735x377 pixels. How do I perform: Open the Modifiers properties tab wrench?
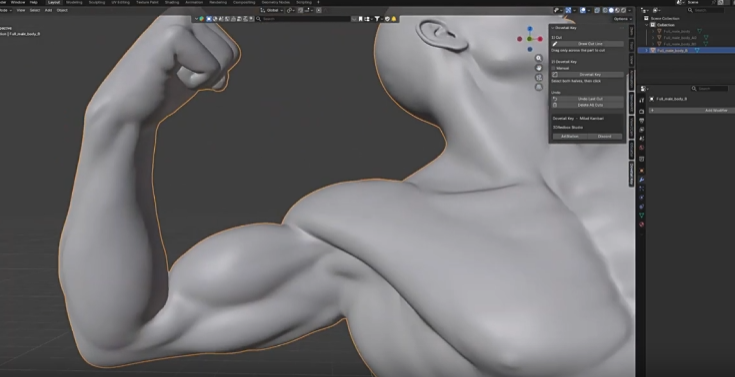pyautogui.click(x=642, y=179)
